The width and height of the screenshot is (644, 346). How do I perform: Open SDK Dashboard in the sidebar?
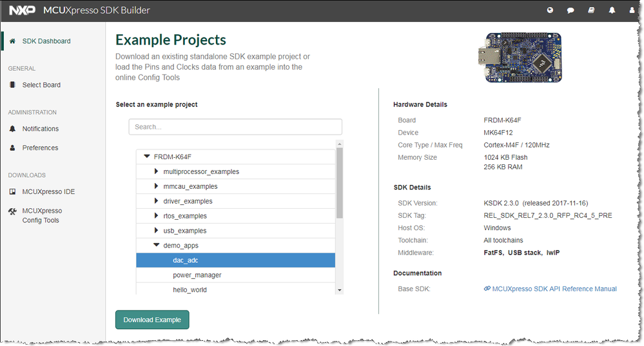(46, 41)
